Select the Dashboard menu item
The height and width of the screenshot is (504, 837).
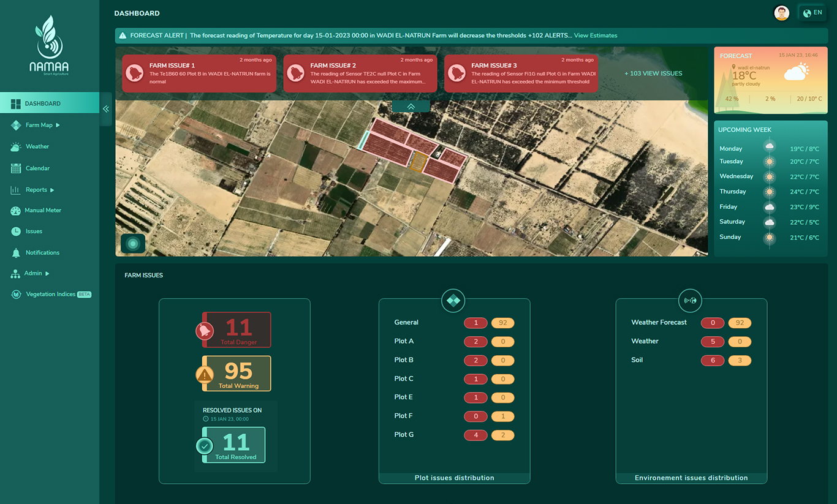(43, 103)
